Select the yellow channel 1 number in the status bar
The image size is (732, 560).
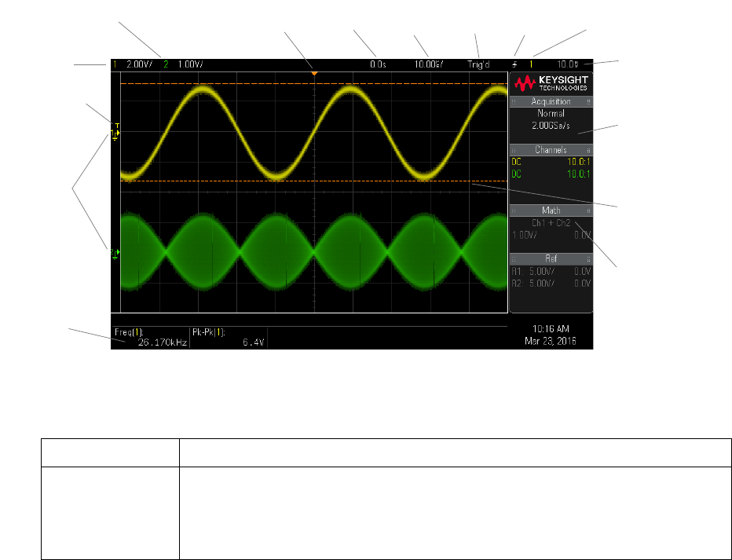coord(115,64)
